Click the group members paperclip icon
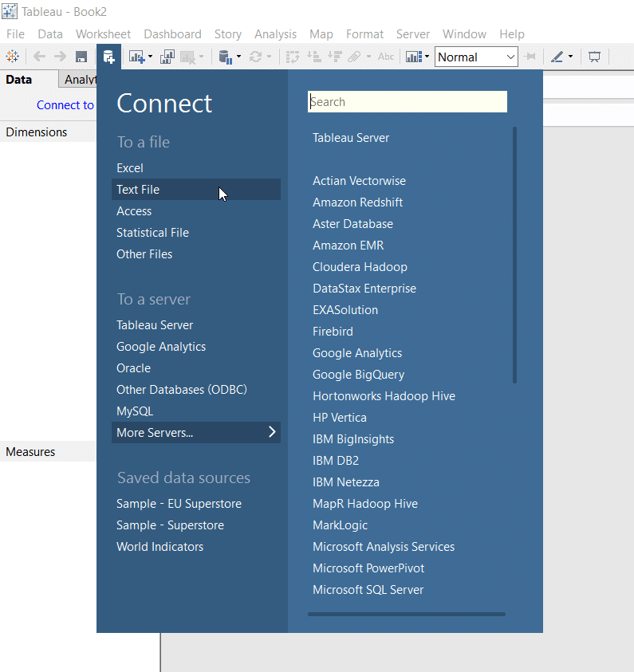 click(x=355, y=57)
